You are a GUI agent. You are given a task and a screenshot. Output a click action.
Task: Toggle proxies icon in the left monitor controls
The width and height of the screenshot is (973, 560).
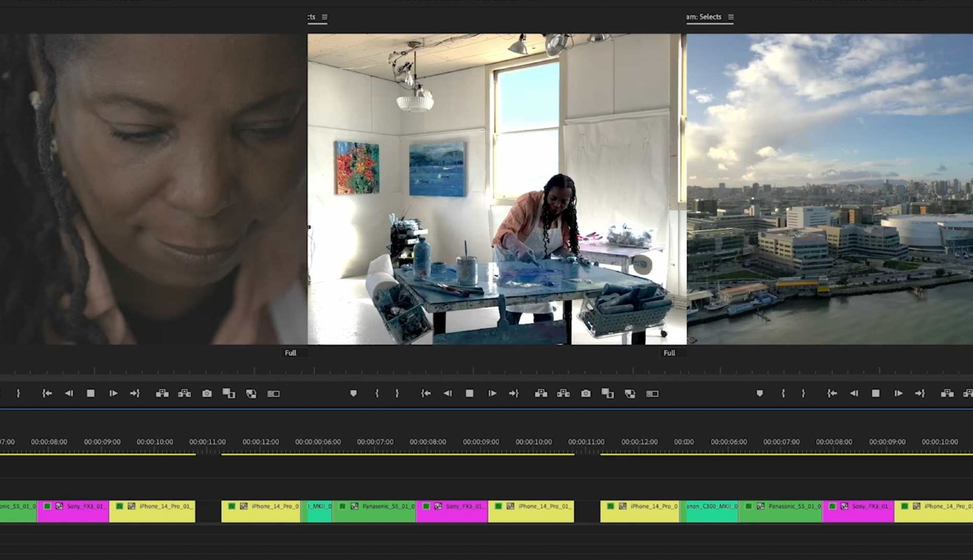[251, 394]
